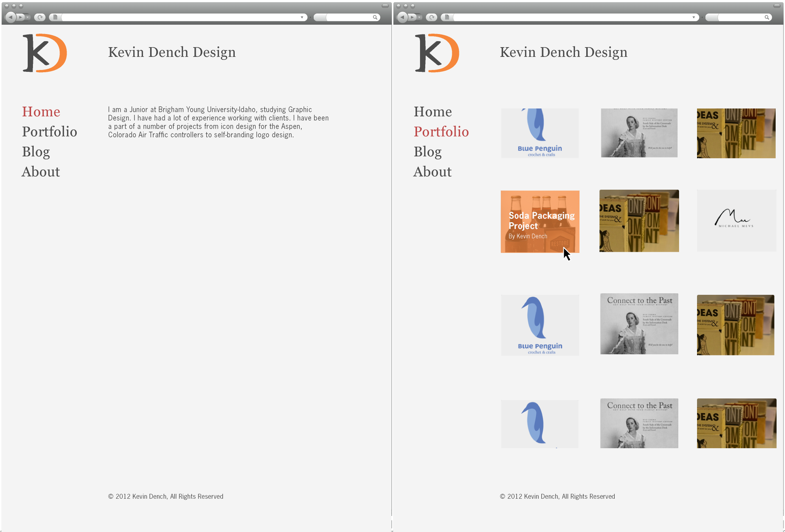Click the Kevin Dench Design title on left page
Viewport: 785px width, 532px height.
pos(172,52)
